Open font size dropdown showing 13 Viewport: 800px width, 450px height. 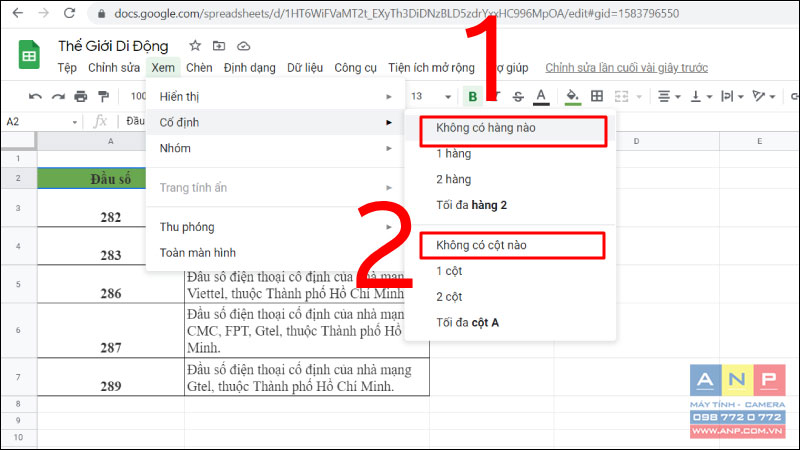tap(430, 96)
